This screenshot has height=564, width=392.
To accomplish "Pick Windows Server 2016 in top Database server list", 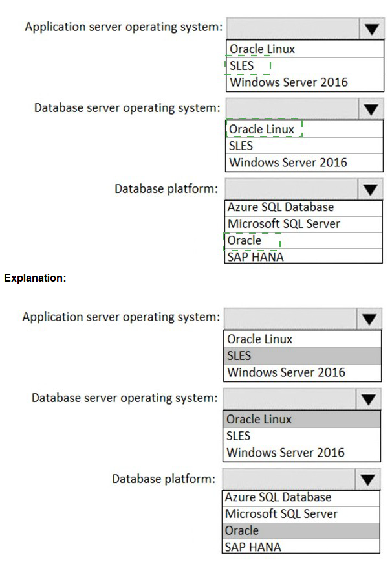I will point(289,163).
